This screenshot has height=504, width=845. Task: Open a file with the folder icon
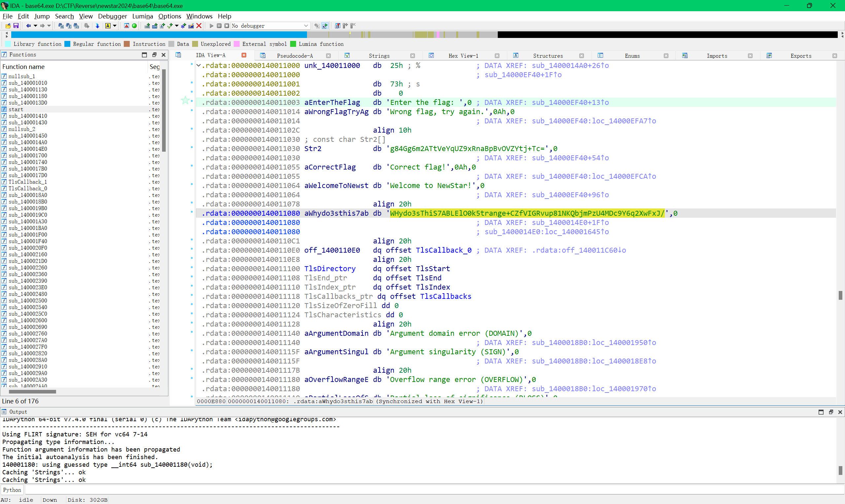pos(8,26)
